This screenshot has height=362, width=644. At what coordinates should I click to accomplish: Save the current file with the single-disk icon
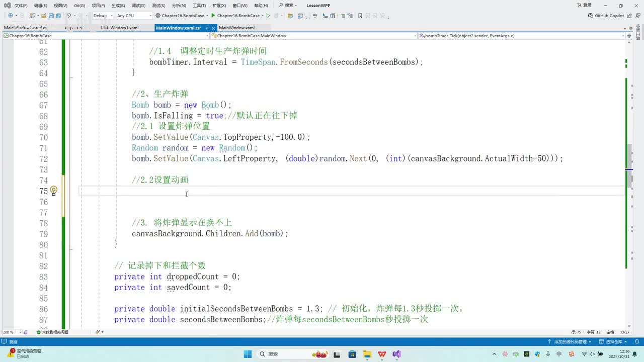(50, 16)
